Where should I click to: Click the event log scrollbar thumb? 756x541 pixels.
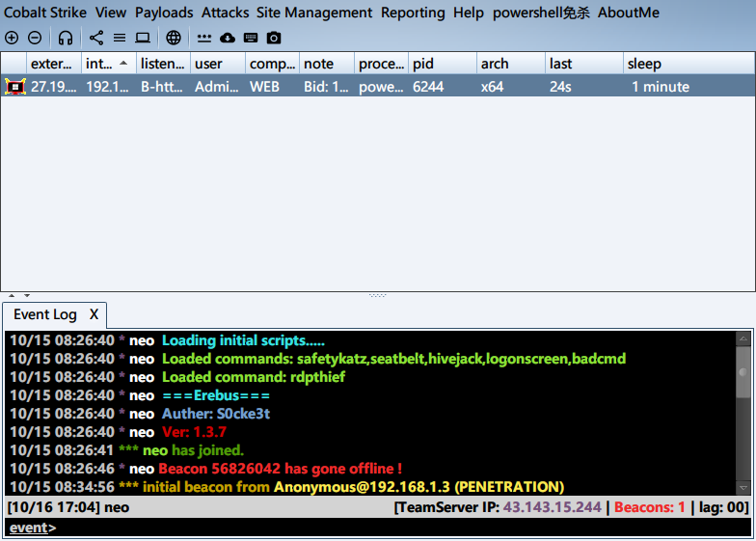(x=742, y=372)
